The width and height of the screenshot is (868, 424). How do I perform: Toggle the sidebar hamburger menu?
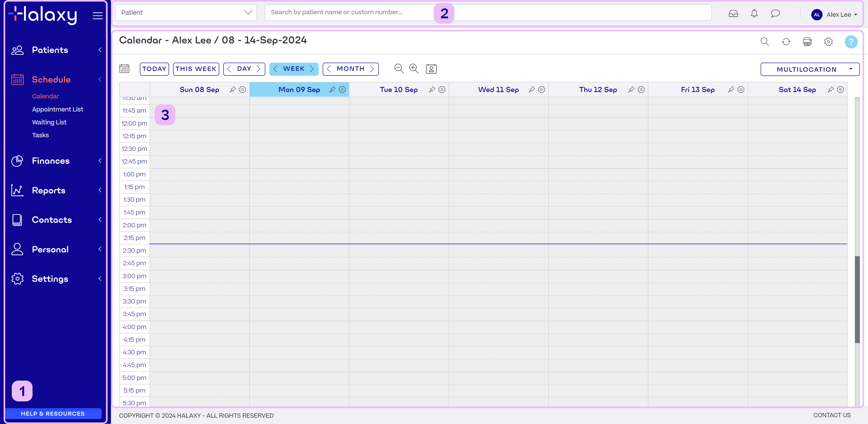coord(98,16)
